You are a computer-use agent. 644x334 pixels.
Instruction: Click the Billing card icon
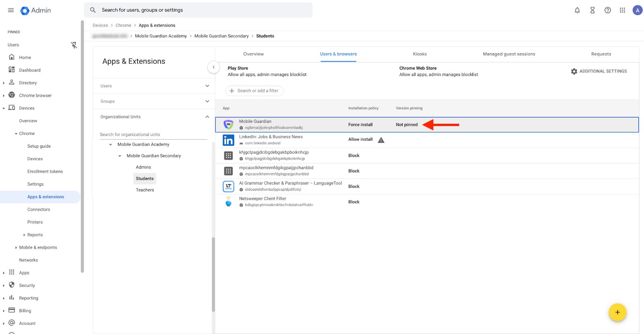[x=12, y=310]
